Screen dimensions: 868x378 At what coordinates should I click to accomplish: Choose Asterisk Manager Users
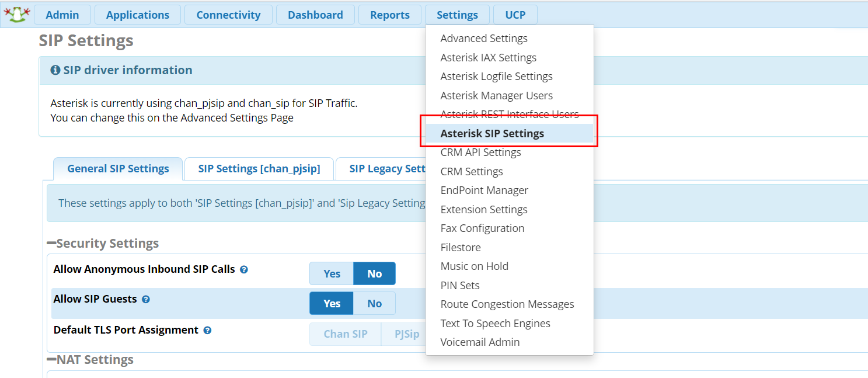pyautogui.click(x=509, y=96)
